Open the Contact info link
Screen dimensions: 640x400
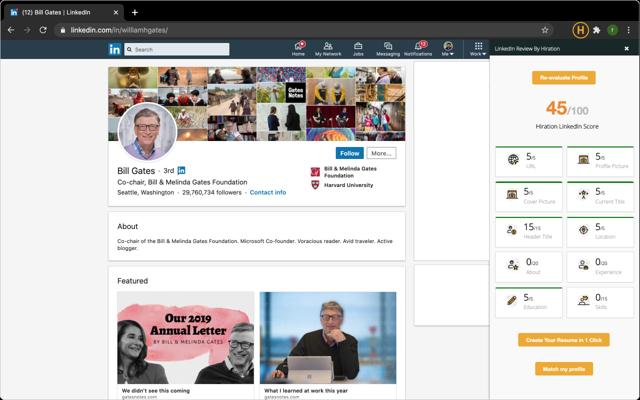[x=267, y=192]
